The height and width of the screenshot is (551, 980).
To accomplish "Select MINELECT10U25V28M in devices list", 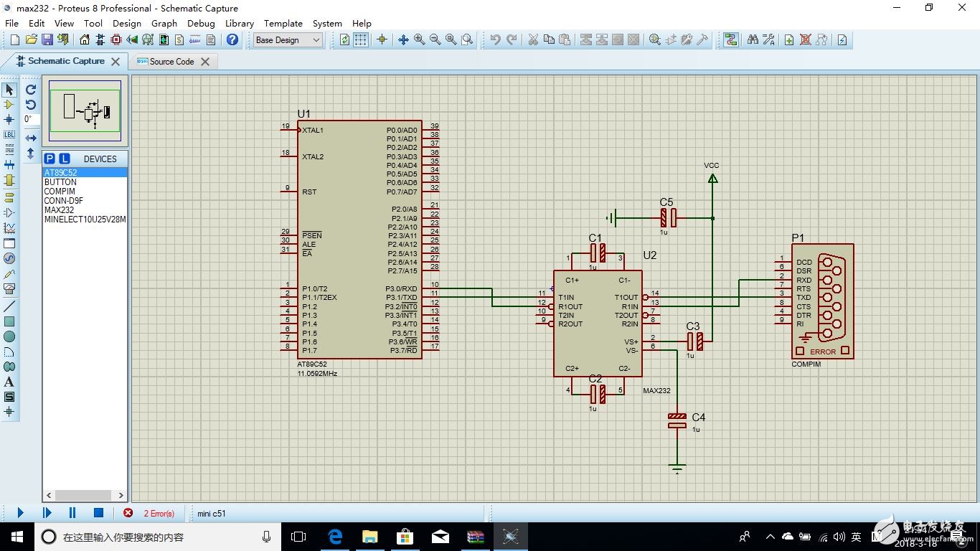I will pyautogui.click(x=85, y=220).
